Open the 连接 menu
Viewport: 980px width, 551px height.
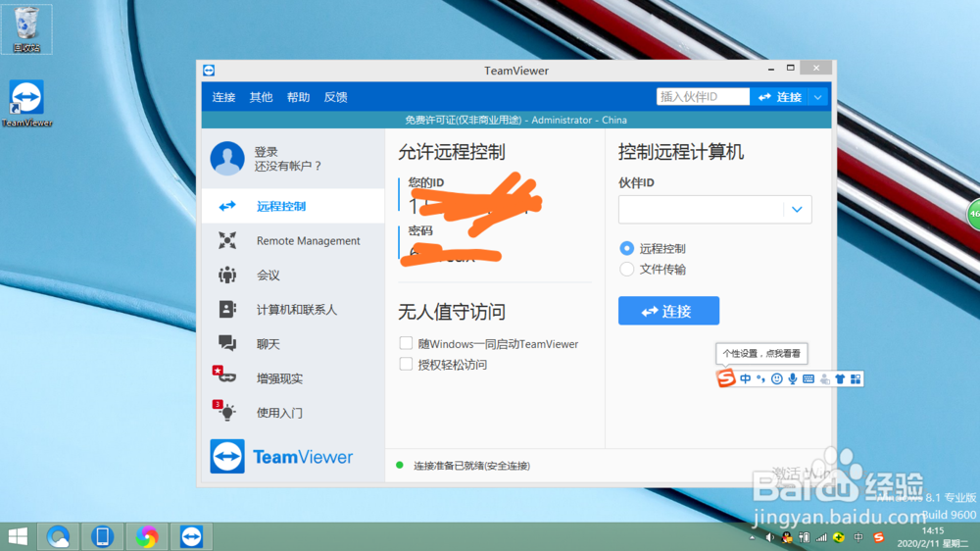pyautogui.click(x=223, y=97)
